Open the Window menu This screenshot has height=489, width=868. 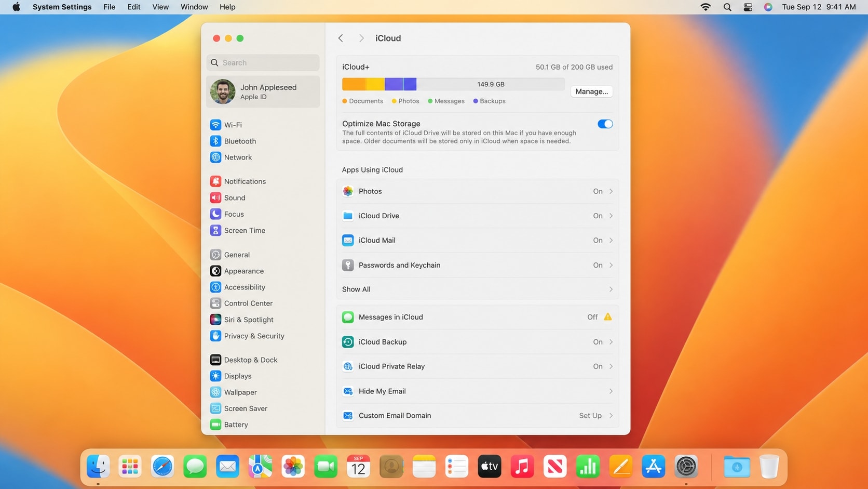(194, 7)
